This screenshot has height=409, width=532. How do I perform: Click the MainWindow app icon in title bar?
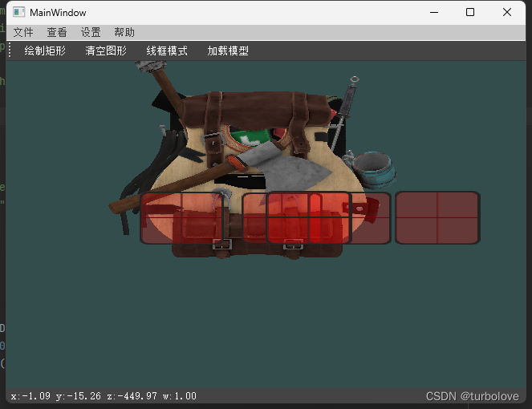click(x=19, y=12)
